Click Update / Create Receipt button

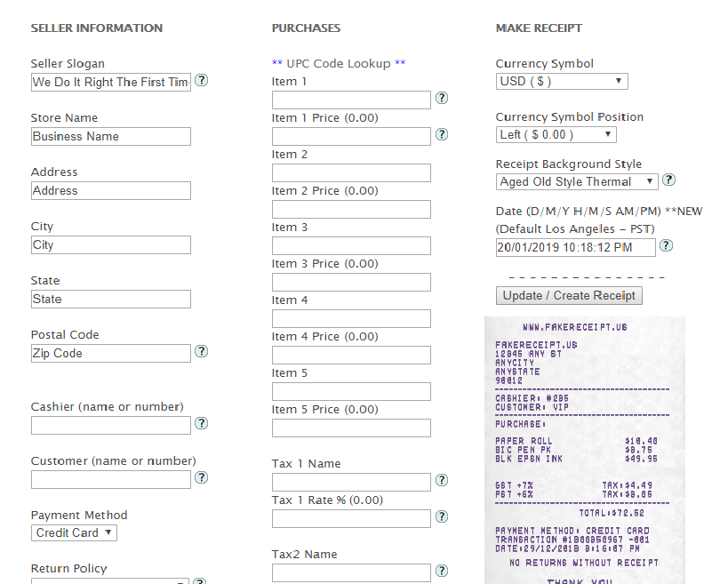coord(569,296)
